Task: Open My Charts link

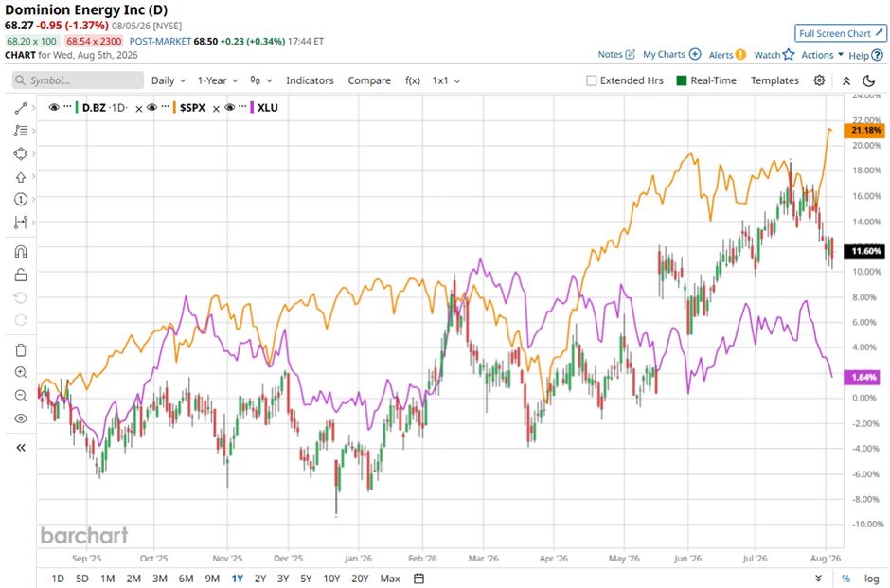Action: click(671, 55)
